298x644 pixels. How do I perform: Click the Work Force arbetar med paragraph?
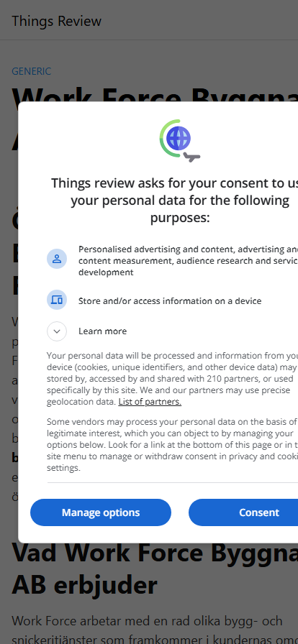point(155,627)
